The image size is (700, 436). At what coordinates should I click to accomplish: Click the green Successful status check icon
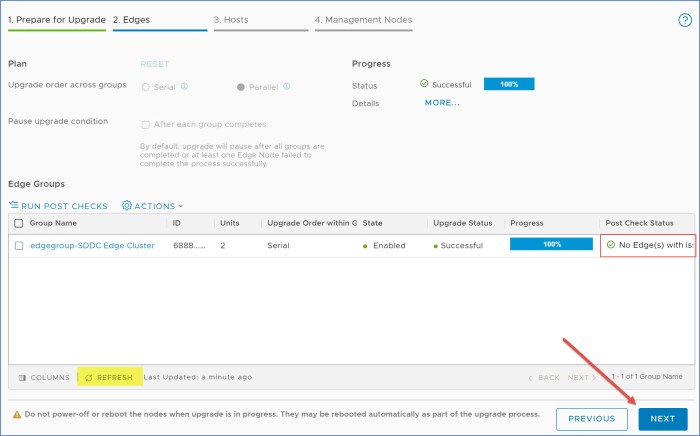(424, 84)
